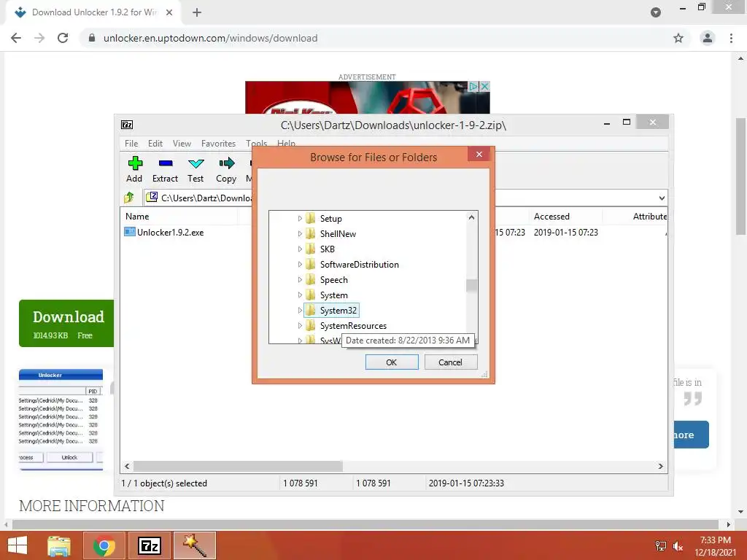Open the File menu in 7-Zip
747x560 pixels.
131,144
